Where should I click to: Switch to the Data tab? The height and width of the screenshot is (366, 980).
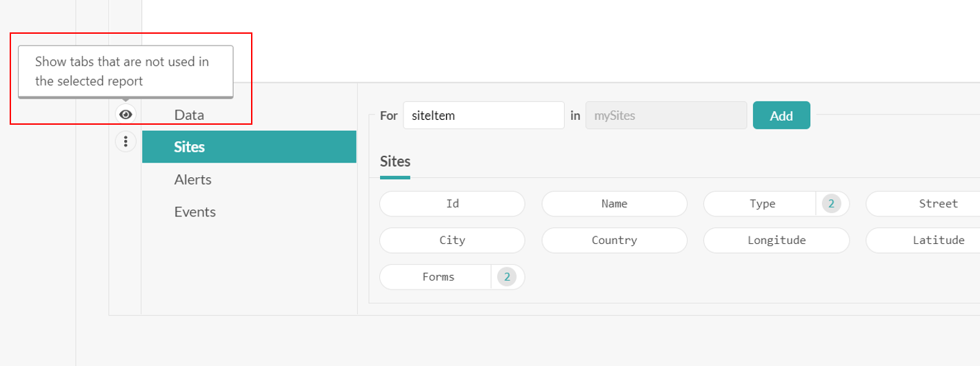[189, 115]
